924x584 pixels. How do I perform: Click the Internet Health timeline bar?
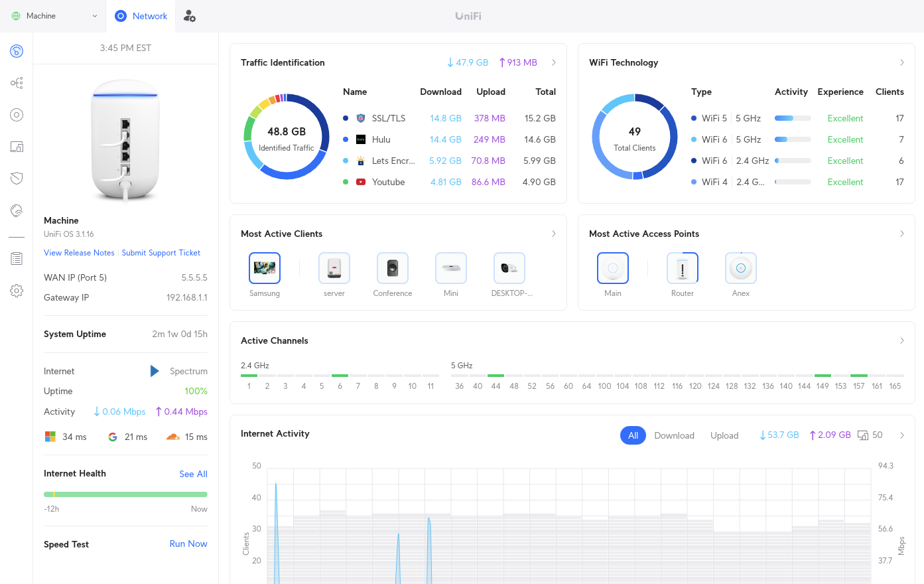[125, 494]
